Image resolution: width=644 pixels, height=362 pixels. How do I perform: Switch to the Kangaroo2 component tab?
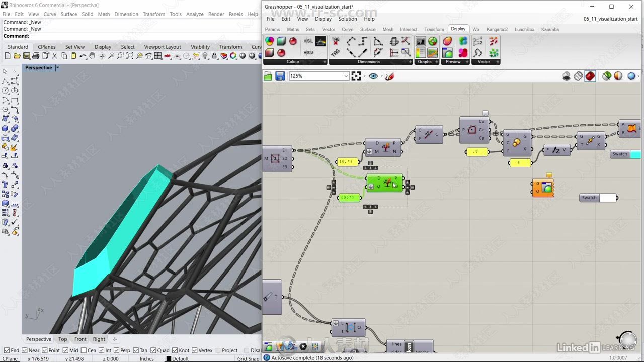click(497, 29)
